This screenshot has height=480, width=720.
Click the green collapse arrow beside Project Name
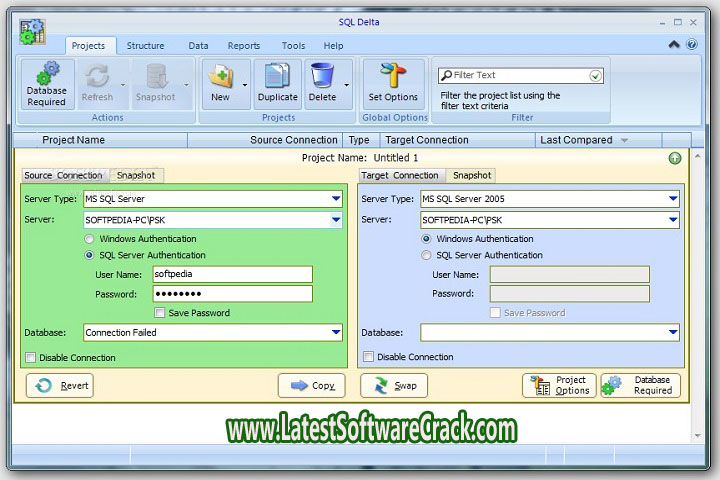coord(676,158)
